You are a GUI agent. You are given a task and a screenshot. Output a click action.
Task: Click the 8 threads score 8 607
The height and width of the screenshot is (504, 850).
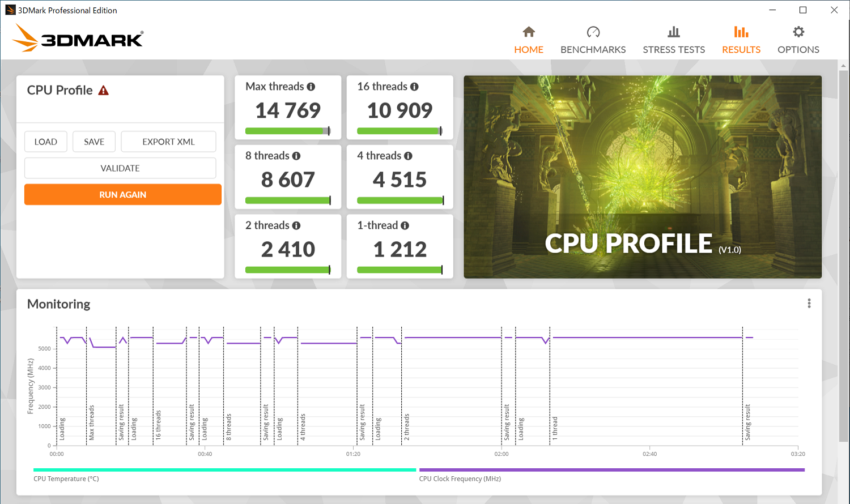click(x=288, y=180)
